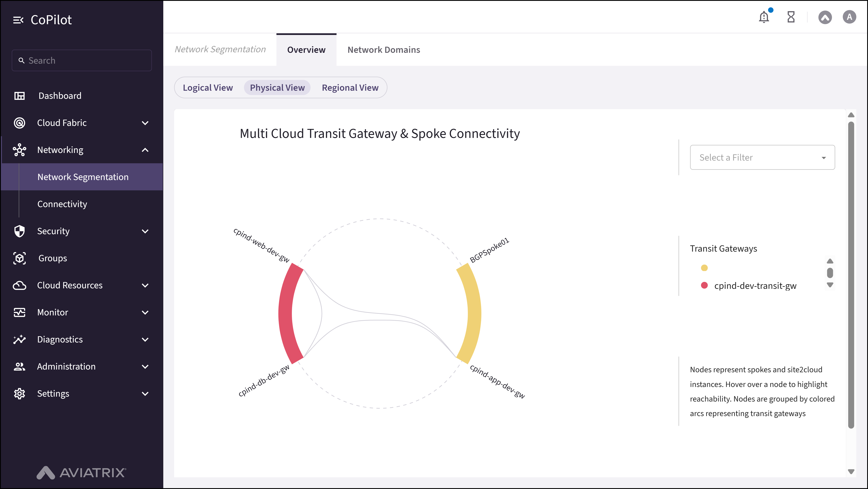Screen dimensions: 868x489
Task: Click the notifications bell icon
Action: tap(764, 17)
